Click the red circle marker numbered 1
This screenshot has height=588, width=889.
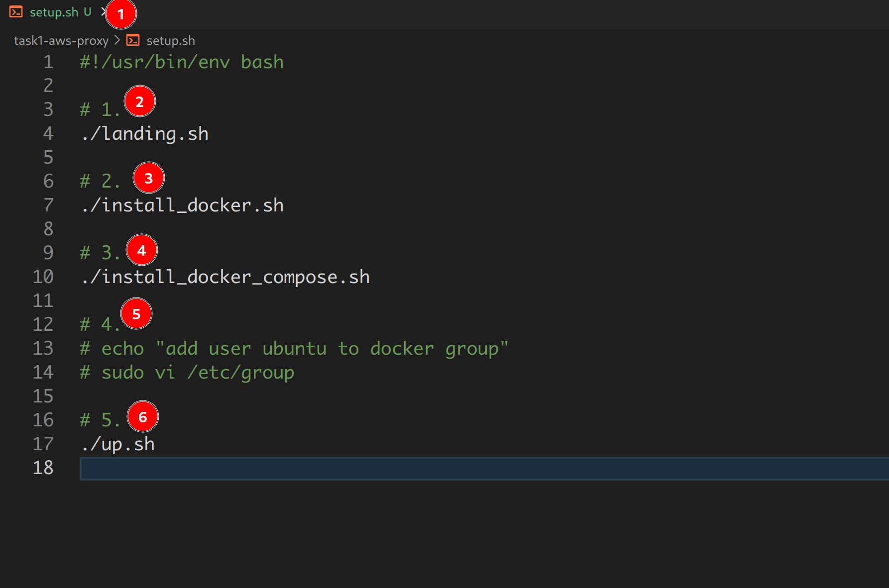120,14
